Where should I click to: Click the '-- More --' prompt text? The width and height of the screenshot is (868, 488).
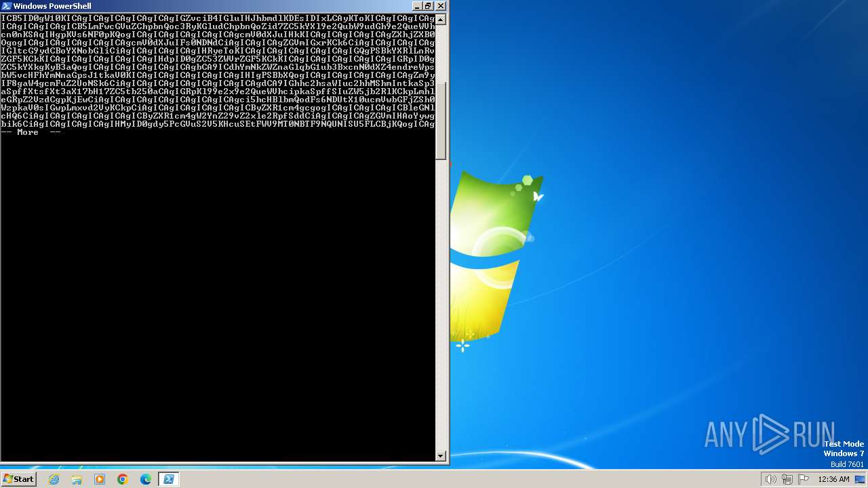[31, 132]
